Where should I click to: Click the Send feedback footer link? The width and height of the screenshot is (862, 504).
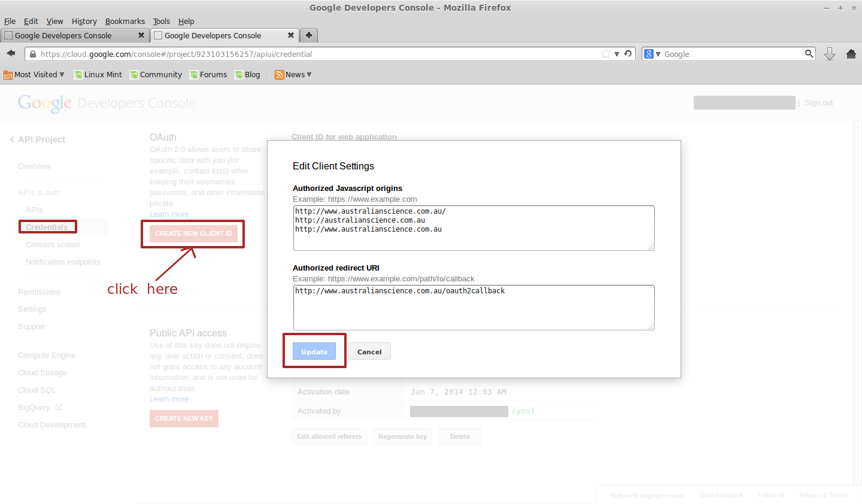[721, 496]
